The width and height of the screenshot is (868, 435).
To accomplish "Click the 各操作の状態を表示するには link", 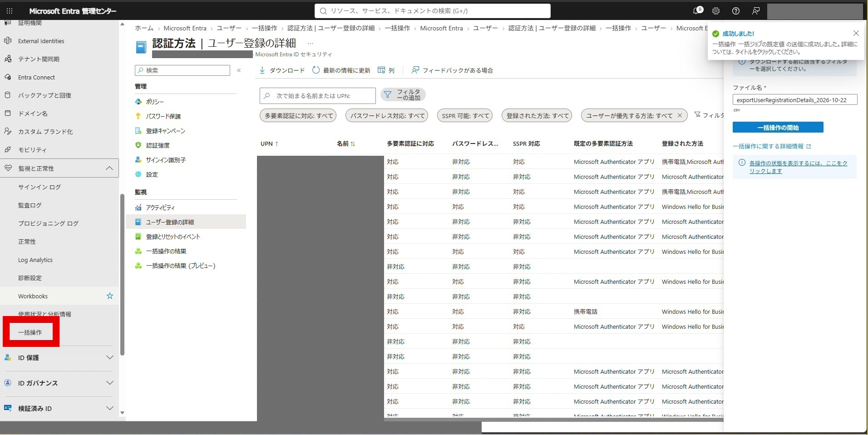I will coord(798,167).
